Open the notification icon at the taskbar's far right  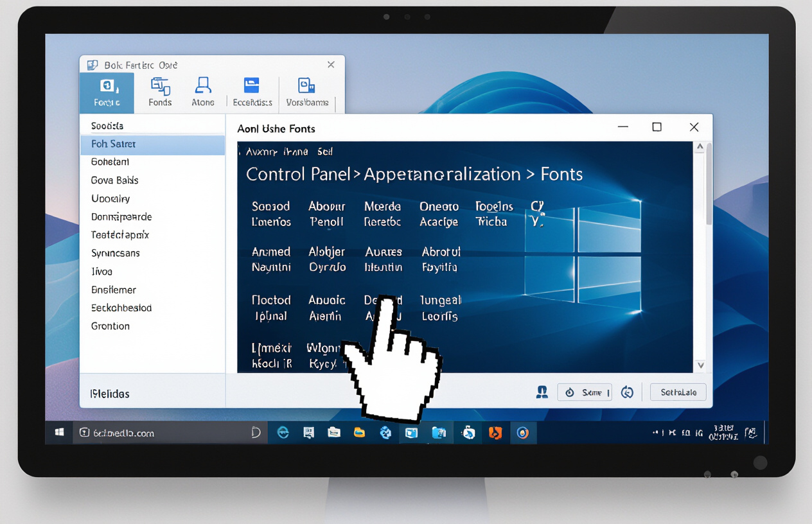click(751, 433)
